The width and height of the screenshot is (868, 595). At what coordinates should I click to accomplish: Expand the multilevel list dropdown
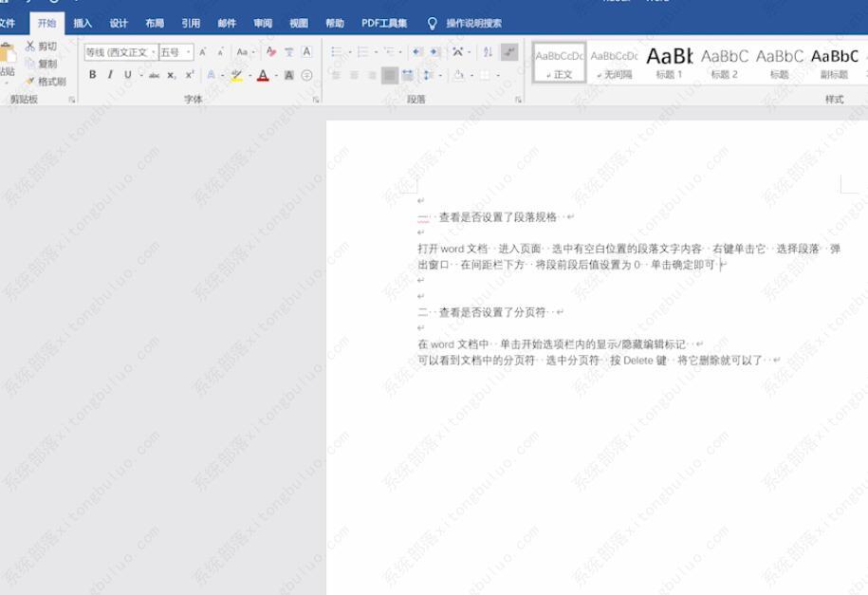coord(400,52)
